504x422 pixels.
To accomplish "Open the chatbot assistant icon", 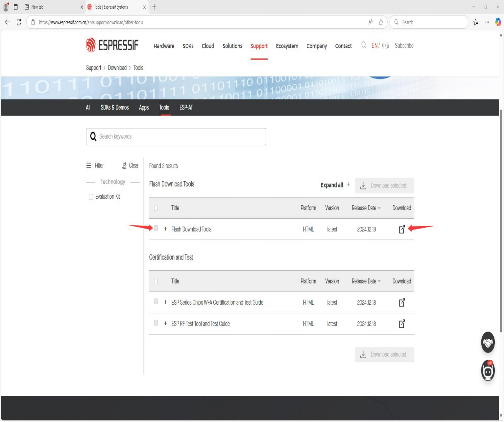I will 488,371.
